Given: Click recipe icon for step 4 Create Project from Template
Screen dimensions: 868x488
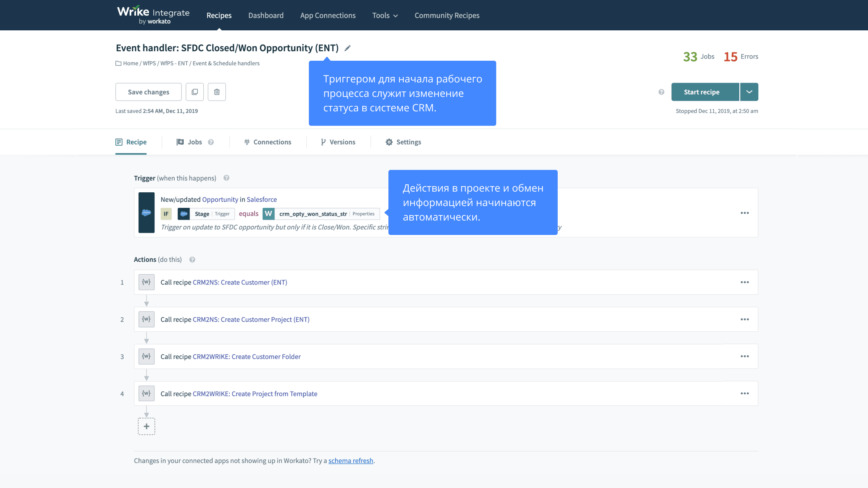Looking at the screenshot, I should (146, 393).
